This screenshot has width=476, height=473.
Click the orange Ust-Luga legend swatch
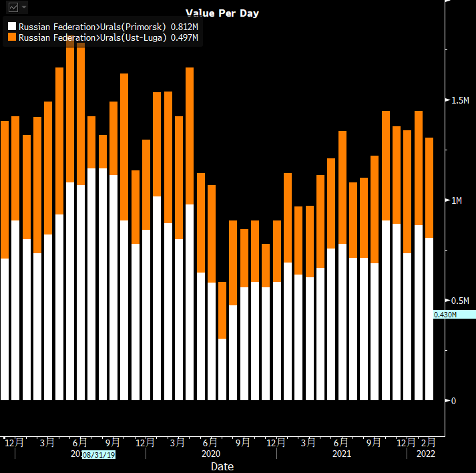(11, 38)
